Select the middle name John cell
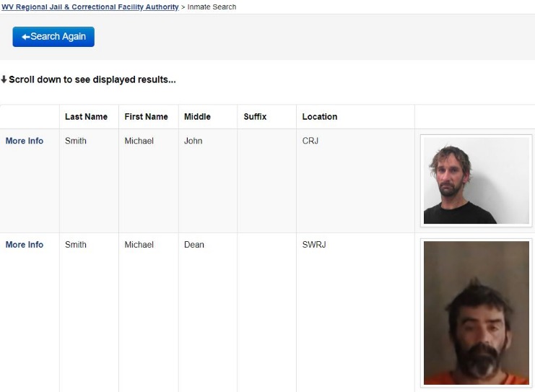This screenshot has width=535, height=392. coord(193,141)
